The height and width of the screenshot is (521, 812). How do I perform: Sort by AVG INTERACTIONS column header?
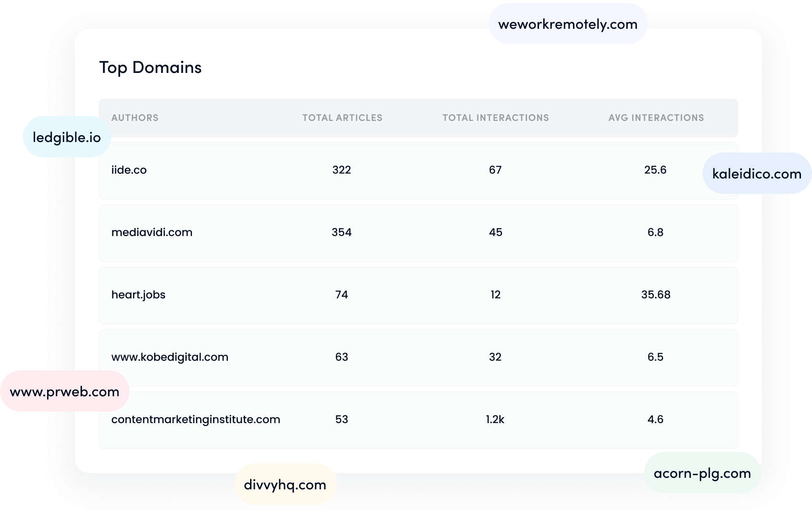[656, 118]
